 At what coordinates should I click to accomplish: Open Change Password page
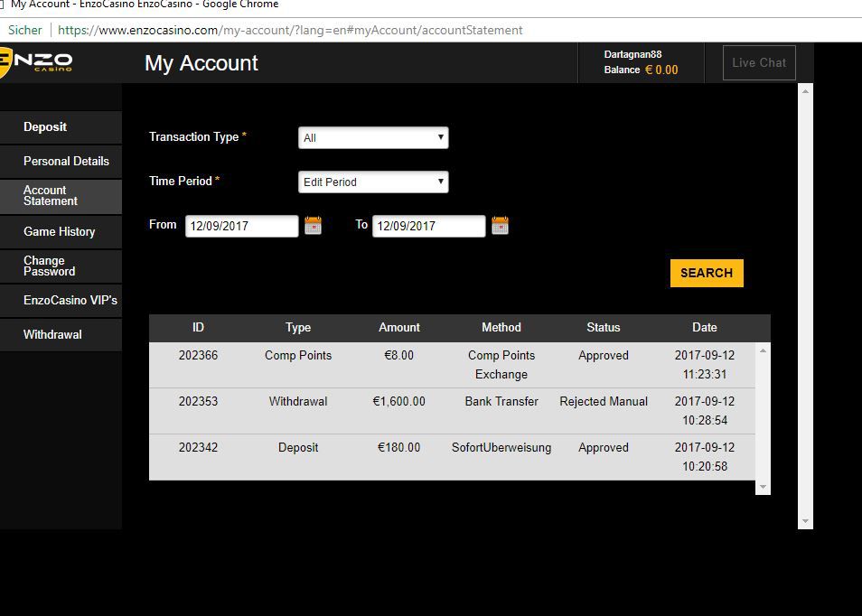pos(61,266)
